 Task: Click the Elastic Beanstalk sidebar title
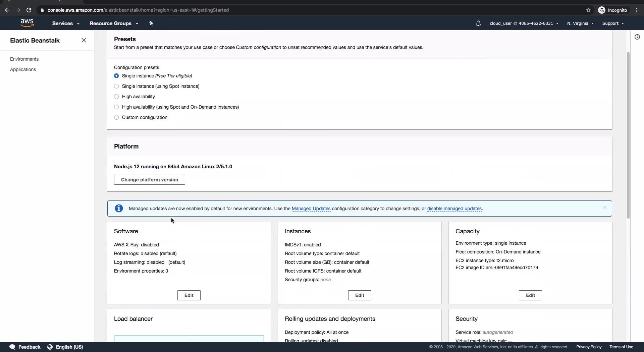click(35, 40)
